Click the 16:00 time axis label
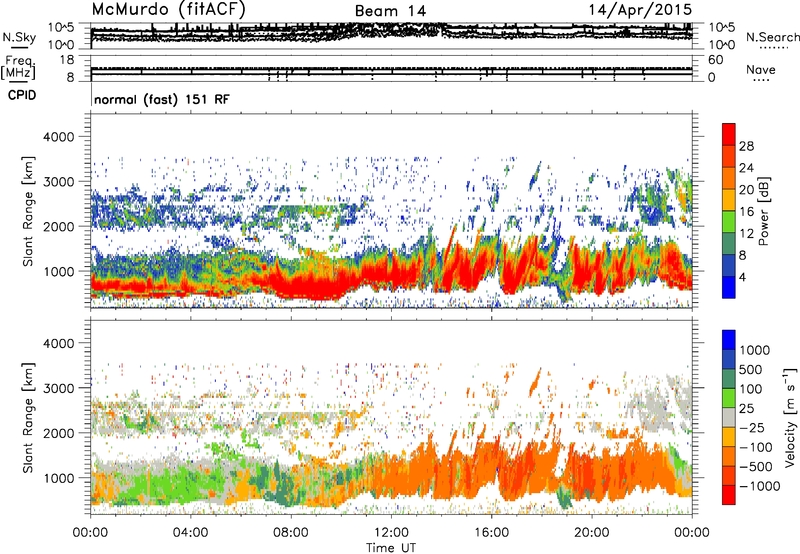 click(x=491, y=533)
